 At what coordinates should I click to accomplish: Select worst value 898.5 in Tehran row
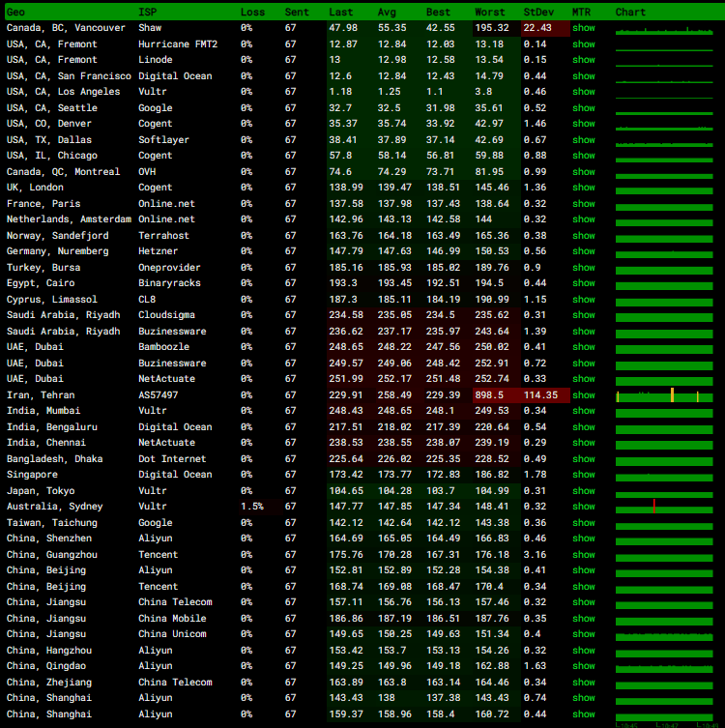(489, 395)
